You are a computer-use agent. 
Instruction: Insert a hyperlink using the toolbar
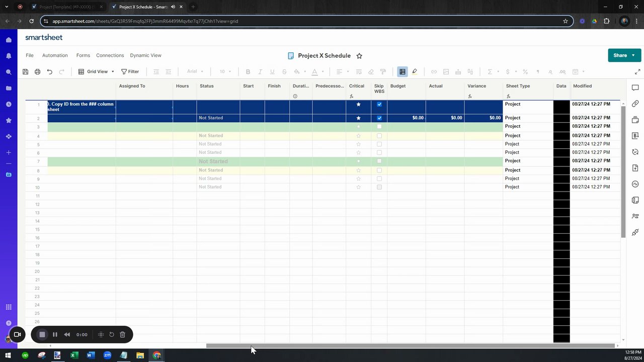point(434,72)
